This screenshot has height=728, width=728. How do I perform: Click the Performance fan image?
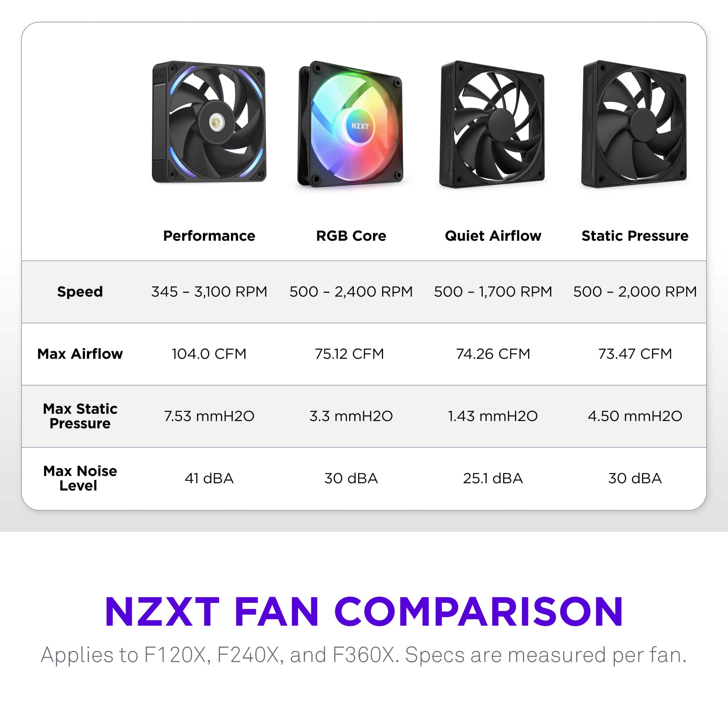(x=209, y=122)
